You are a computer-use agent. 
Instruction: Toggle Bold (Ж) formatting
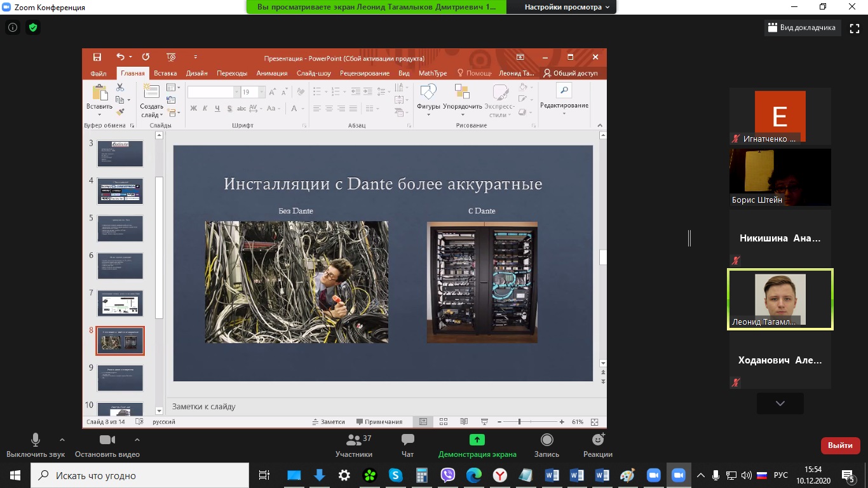[194, 109]
